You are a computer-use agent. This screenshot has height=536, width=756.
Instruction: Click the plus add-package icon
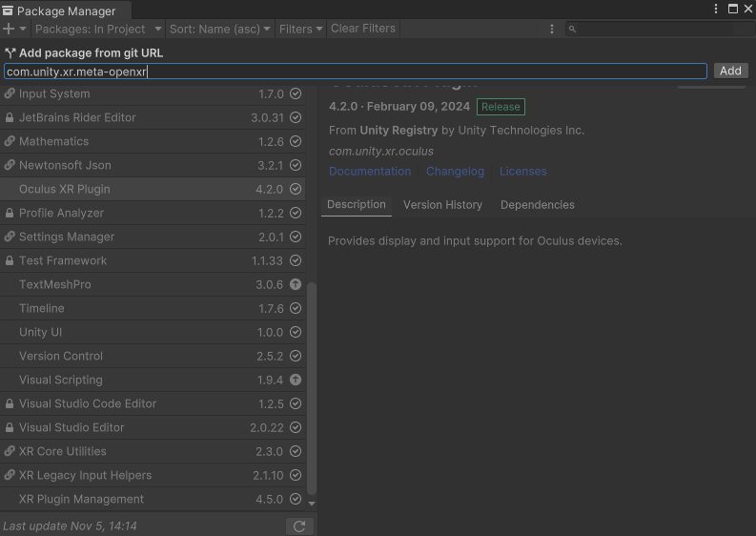9,29
